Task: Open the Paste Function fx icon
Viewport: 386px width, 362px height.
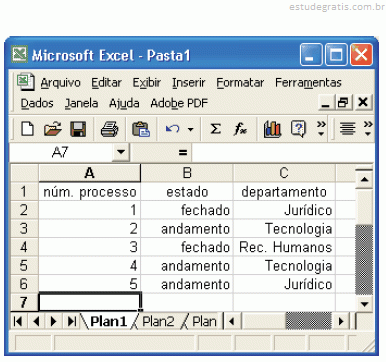Action: tap(240, 129)
